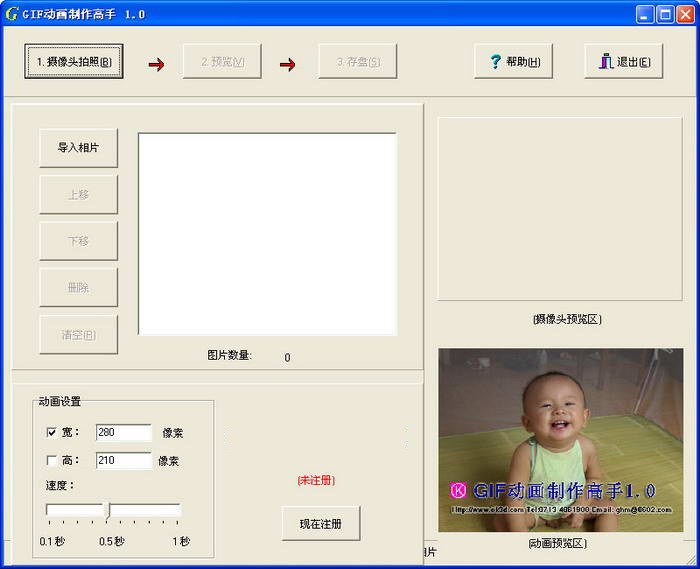Exit the app with the 退出 door button
The image size is (700, 569).
[x=624, y=61]
